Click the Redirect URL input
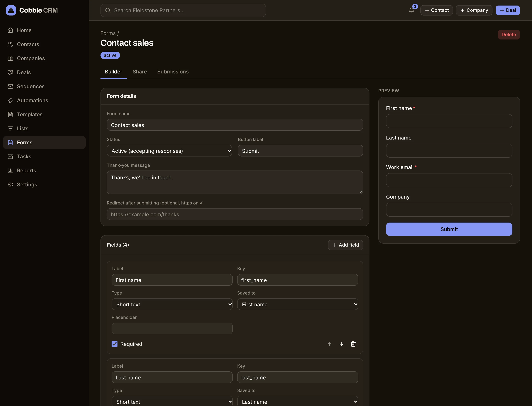 [x=235, y=214]
